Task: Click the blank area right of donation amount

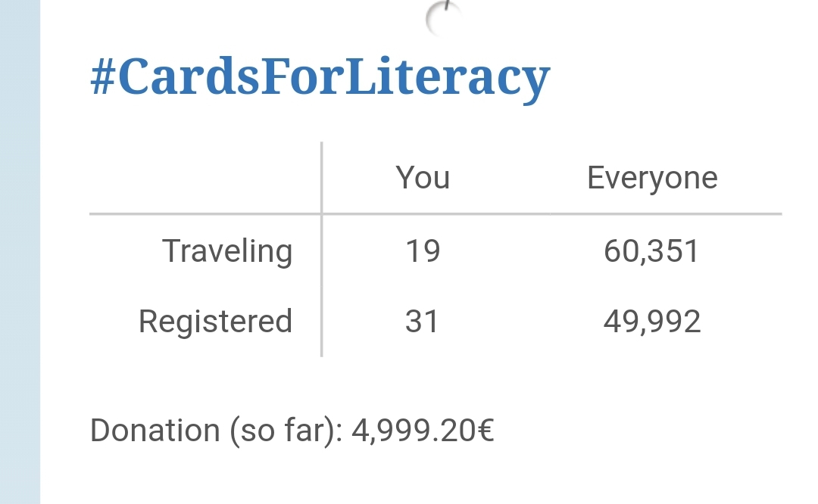Action: tap(644, 431)
